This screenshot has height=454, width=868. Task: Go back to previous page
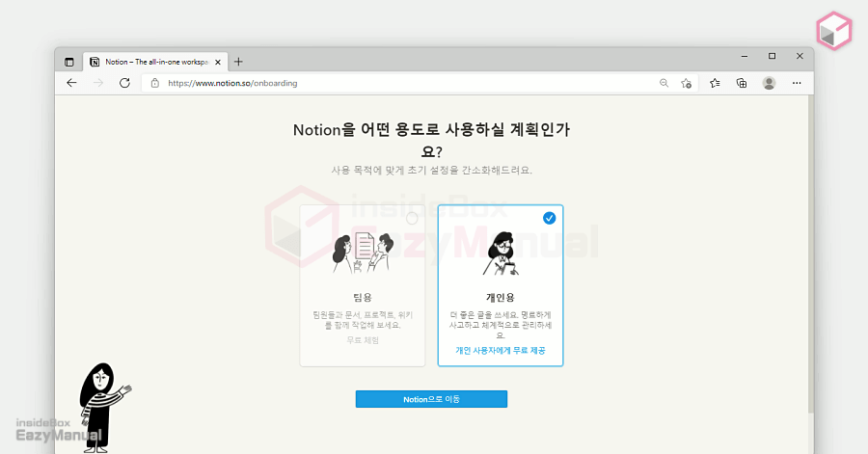point(72,83)
